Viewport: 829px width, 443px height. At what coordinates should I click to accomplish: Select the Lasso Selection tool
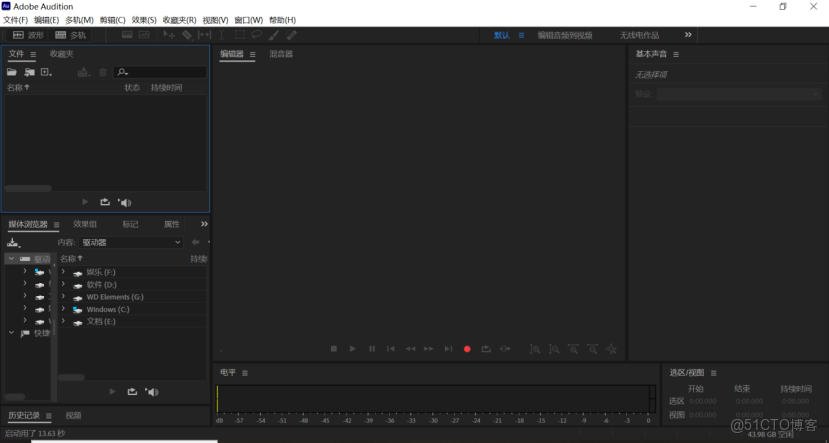pyautogui.click(x=256, y=35)
